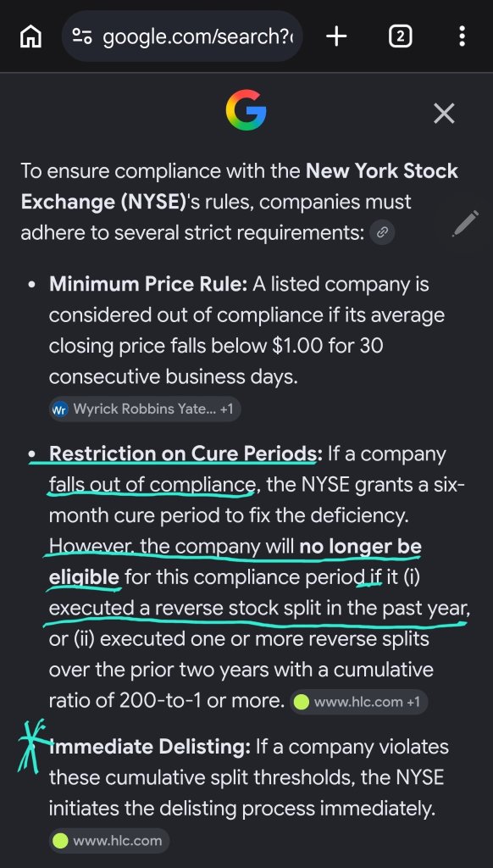Open the site settings icon in address bar

pyautogui.click(x=82, y=36)
